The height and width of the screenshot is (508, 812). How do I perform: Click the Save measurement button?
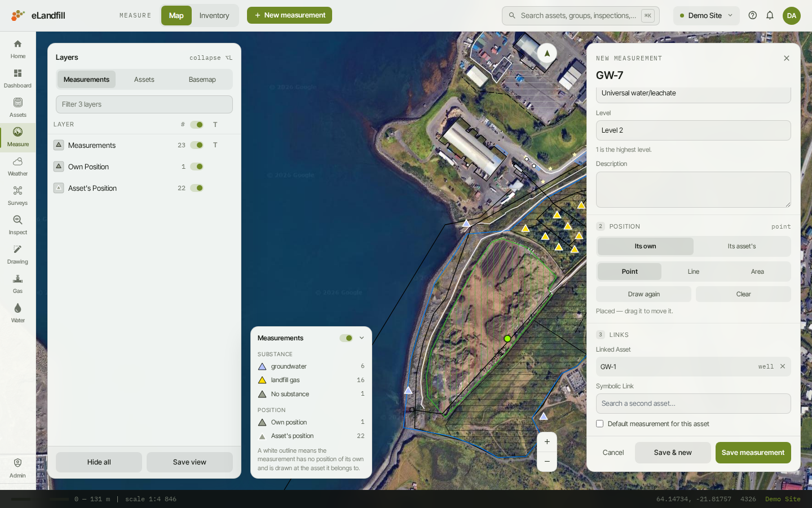click(x=753, y=453)
